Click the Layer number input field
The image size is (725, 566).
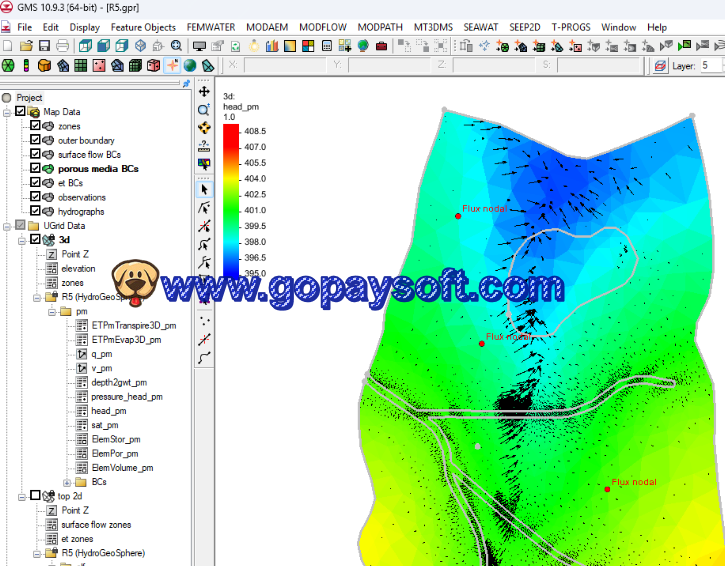[x=711, y=65]
